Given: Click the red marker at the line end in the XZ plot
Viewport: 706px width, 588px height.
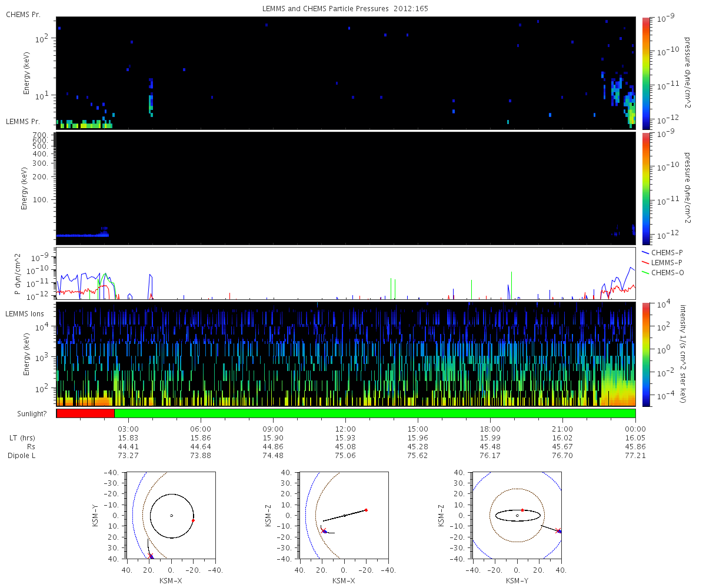Looking at the screenshot, I should [x=366, y=510].
